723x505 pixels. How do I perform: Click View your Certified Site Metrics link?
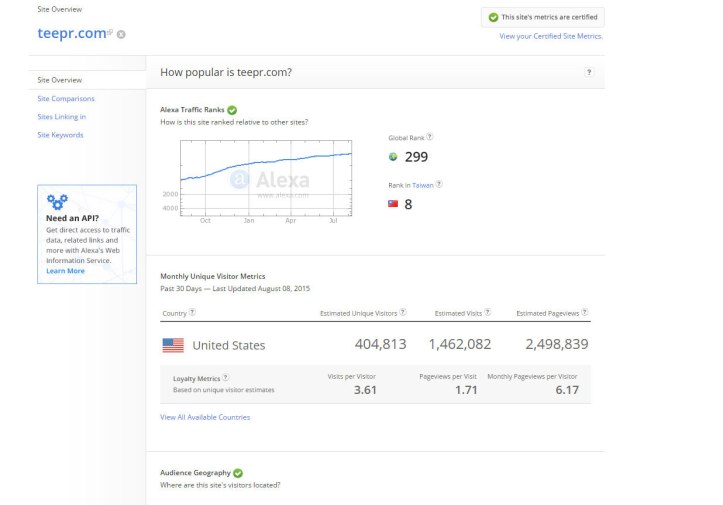pos(551,36)
